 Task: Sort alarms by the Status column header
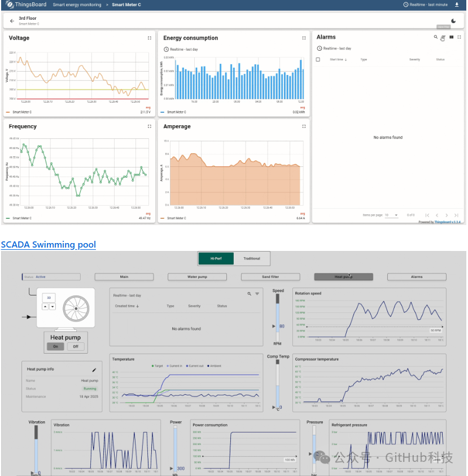tap(440, 60)
